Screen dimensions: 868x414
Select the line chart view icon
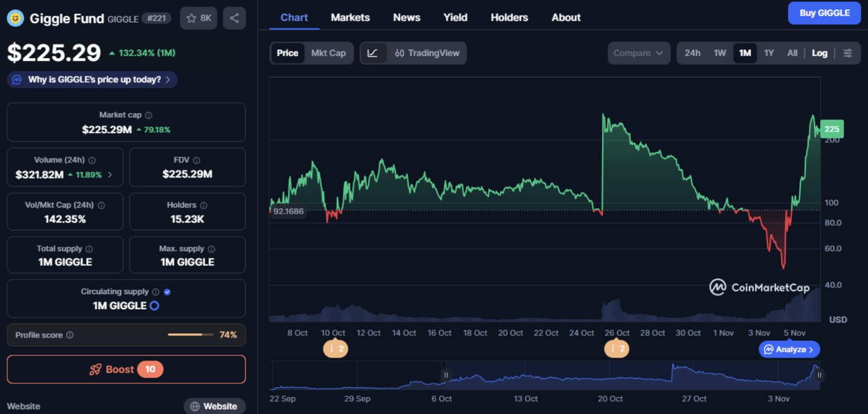tap(373, 53)
